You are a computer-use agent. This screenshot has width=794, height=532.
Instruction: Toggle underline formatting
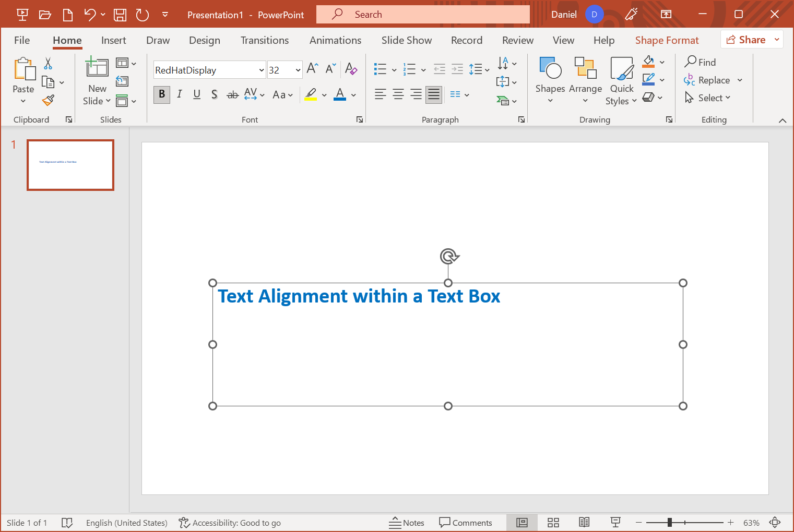(x=197, y=94)
